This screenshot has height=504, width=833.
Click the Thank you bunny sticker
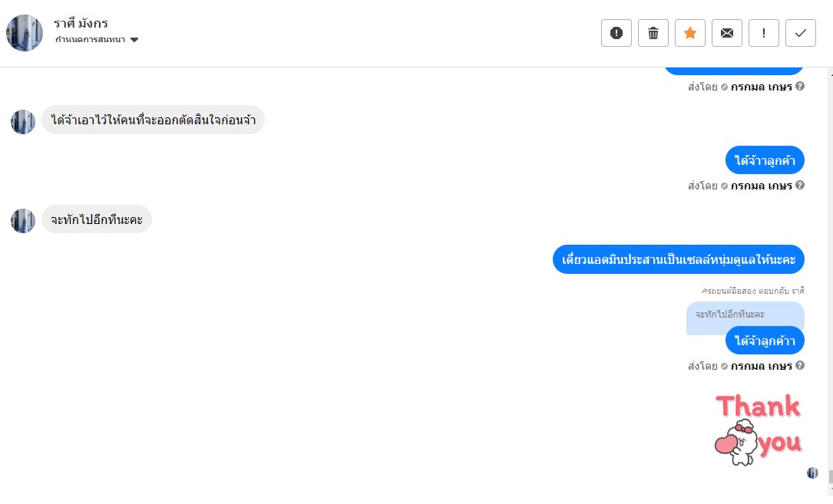tap(758, 430)
